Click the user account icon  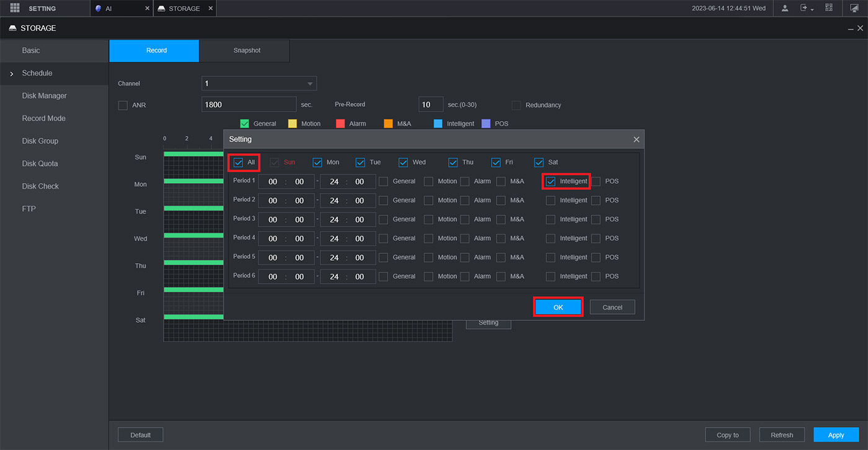coord(785,8)
